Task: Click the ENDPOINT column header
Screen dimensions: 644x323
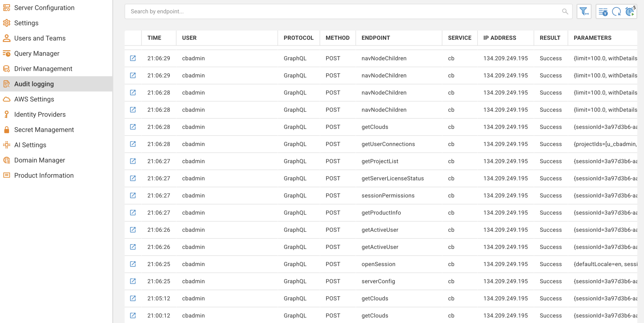Action: point(376,38)
